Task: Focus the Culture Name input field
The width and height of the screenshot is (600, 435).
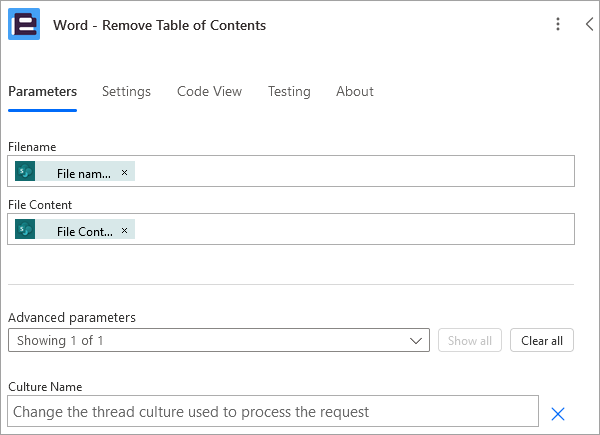Action: coord(273,412)
